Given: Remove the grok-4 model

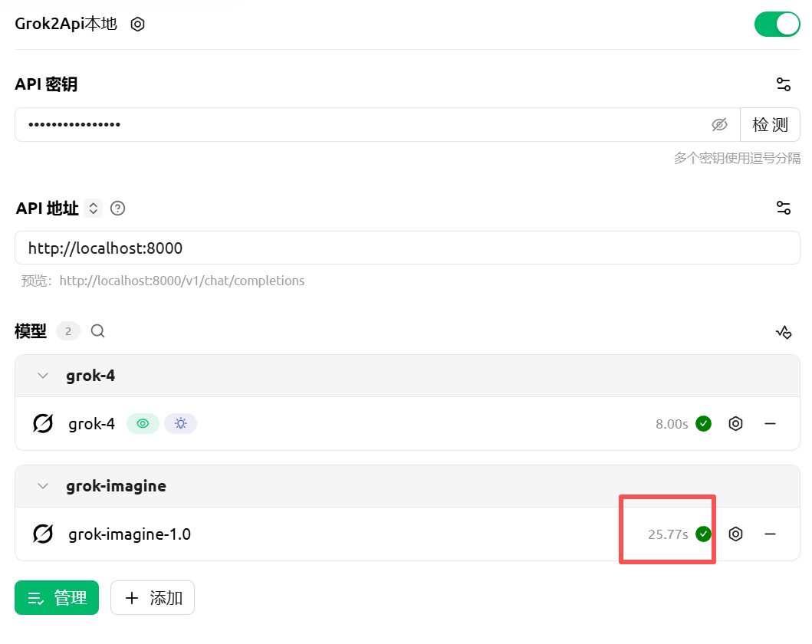Looking at the screenshot, I should coord(770,423).
